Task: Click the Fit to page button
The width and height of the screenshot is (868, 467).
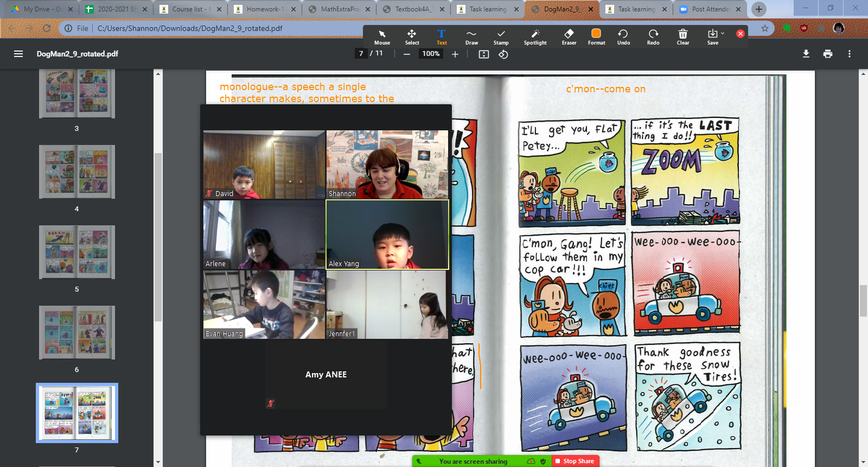Action: [x=484, y=54]
